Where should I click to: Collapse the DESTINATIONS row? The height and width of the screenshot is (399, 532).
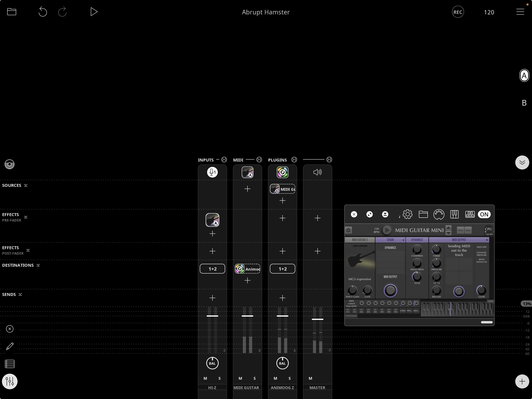pyautogui.click(x=38, y=265)
